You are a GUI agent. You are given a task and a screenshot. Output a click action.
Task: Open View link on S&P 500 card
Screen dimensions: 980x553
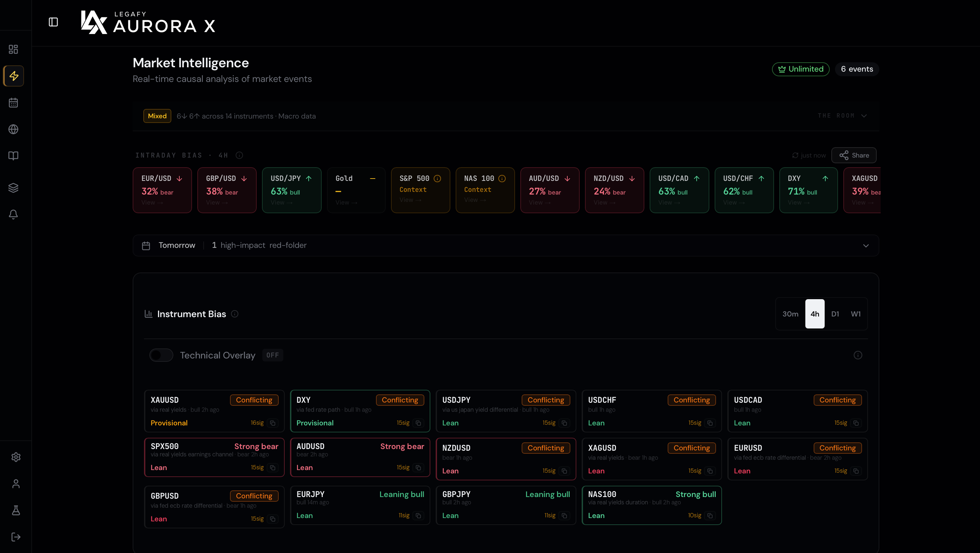click(x=410, y=200)
